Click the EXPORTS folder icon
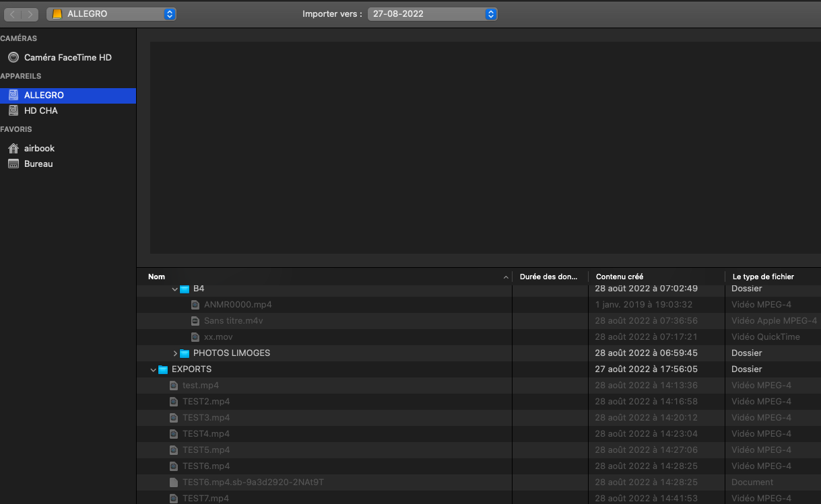 tap(163, 369)
